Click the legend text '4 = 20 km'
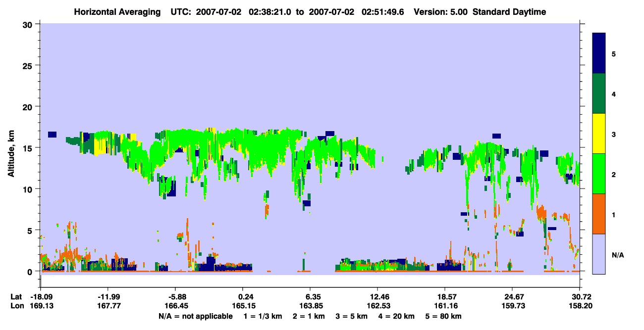This screenshot has height=330, width=644. (397, 316)
